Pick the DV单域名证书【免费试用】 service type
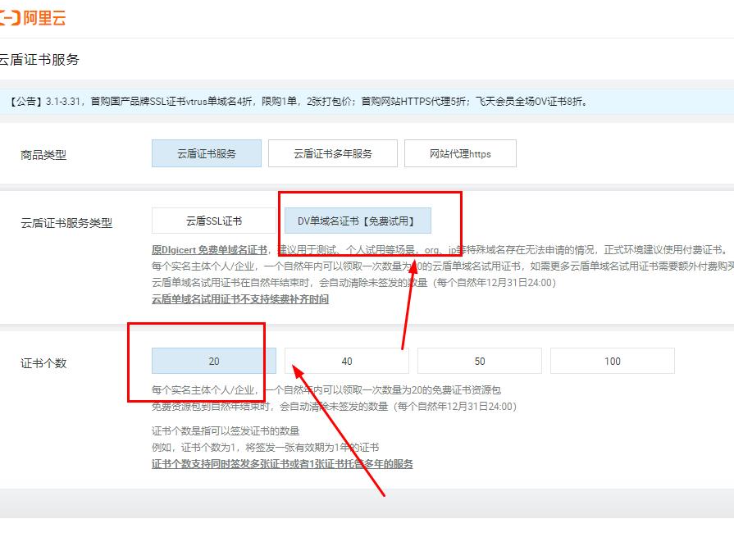 (357, 221)
